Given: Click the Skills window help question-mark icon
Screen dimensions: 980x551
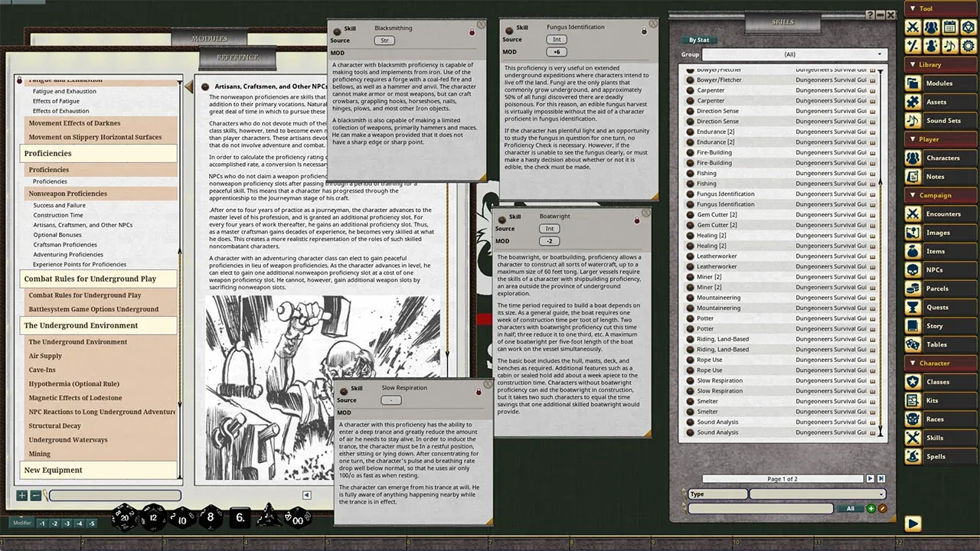Looking at the screenshot, I should click(x=870, y=15).
